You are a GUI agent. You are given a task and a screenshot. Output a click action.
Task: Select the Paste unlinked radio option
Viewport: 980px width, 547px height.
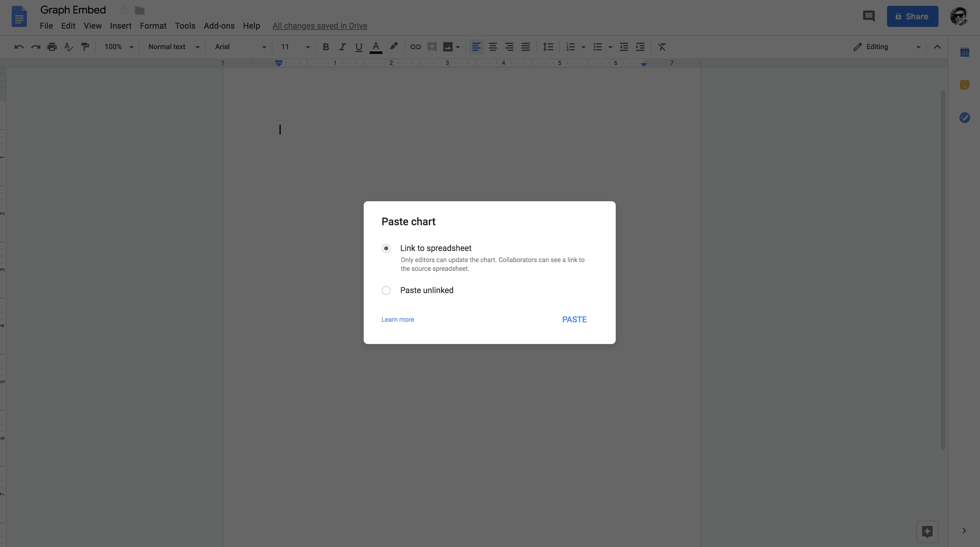click(386, 290)
